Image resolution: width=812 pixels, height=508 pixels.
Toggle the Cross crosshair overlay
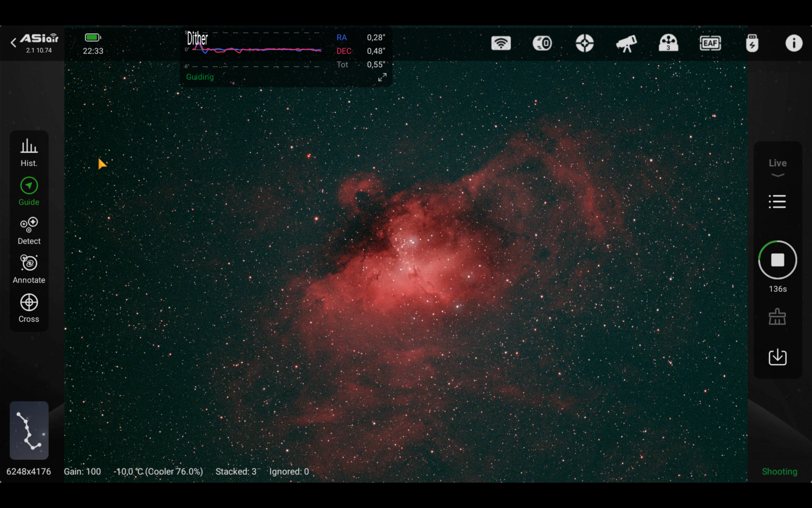pyautogui.click(x=29, y=308)
